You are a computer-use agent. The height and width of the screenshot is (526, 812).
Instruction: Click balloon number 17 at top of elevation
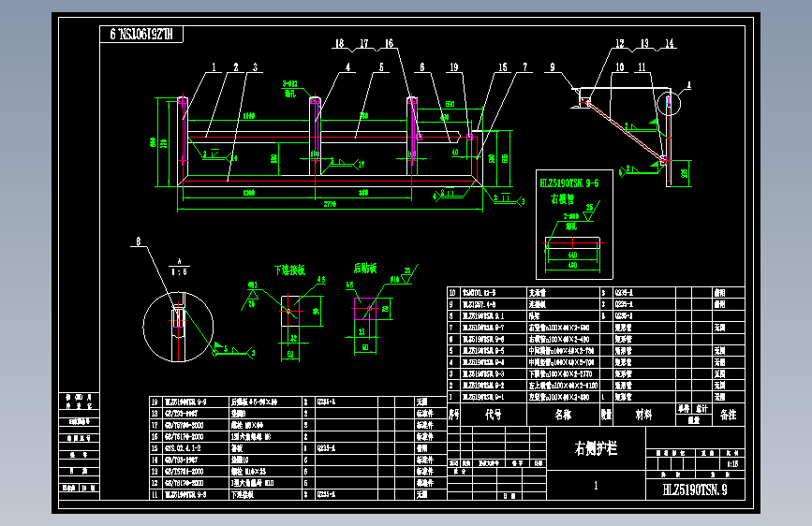tap(364, 43)
